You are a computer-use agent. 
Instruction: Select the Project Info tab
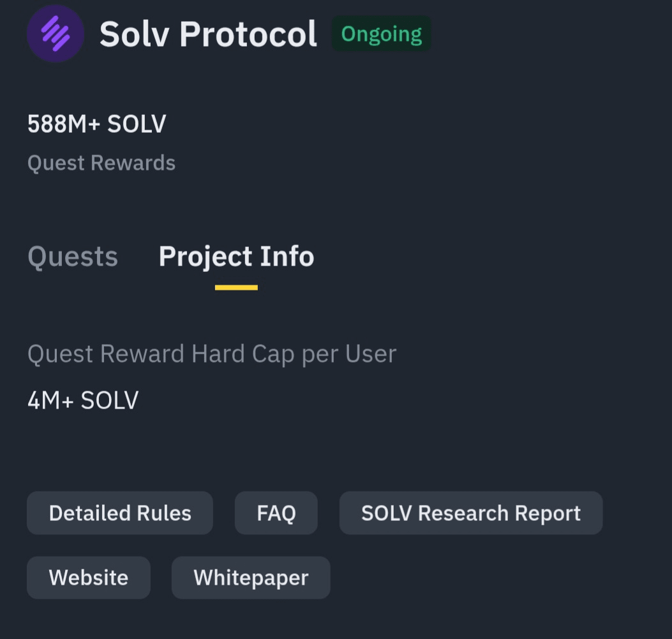click(x=236, y=257)
